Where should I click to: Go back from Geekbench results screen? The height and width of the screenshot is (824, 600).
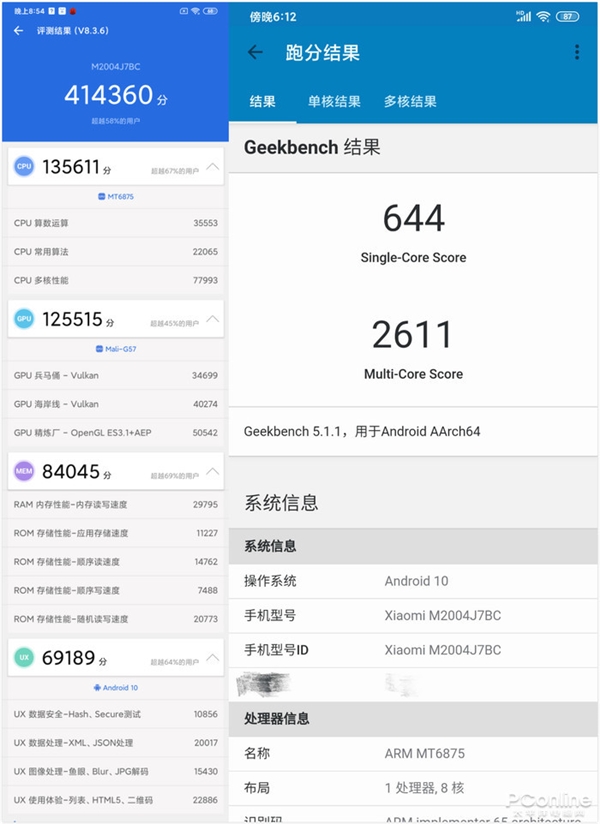point(255,52)
